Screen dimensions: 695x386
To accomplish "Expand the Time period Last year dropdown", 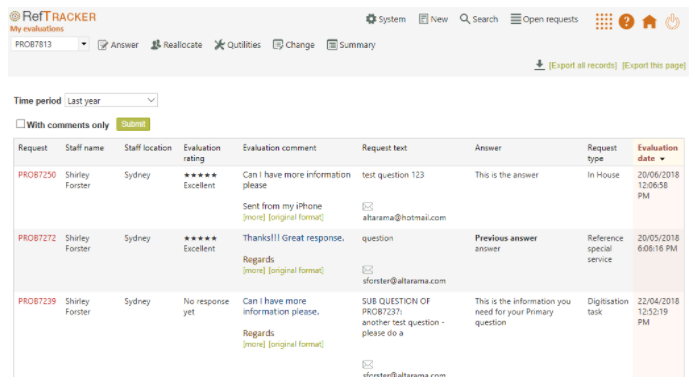I will point(111,101).
